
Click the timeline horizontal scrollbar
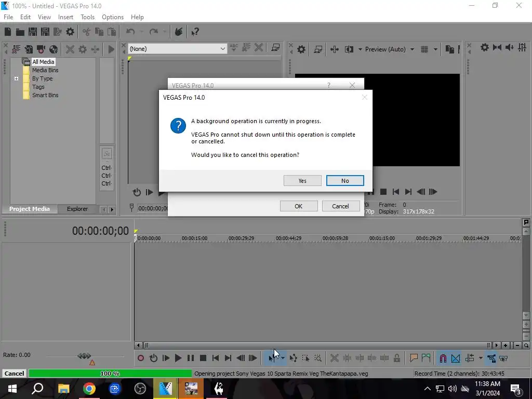point(317,345)
